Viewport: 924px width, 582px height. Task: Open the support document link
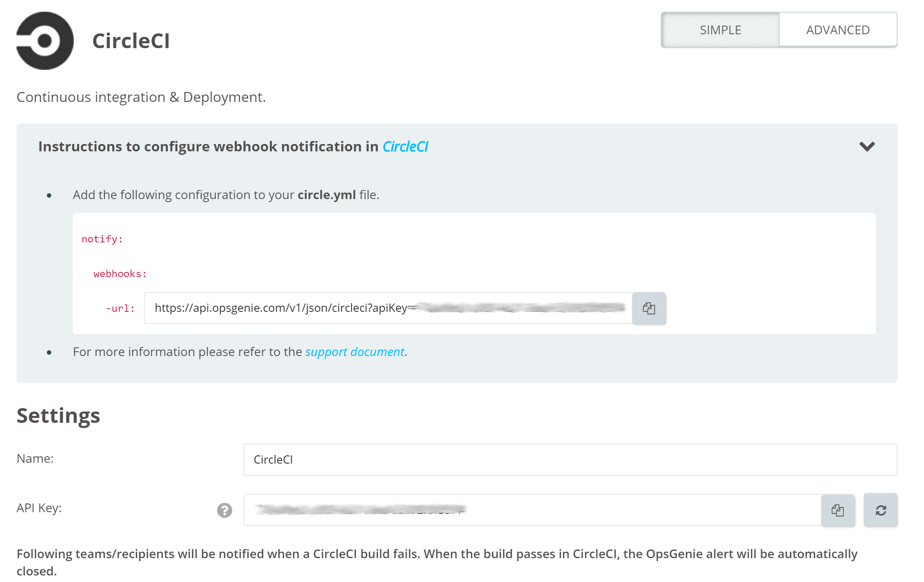(354, 352)
